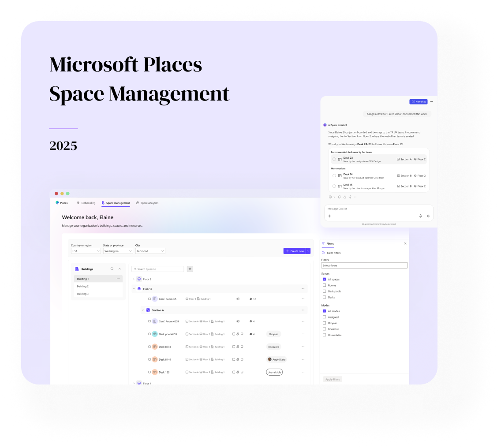Expand the Floor 4 row

point(134,384)
